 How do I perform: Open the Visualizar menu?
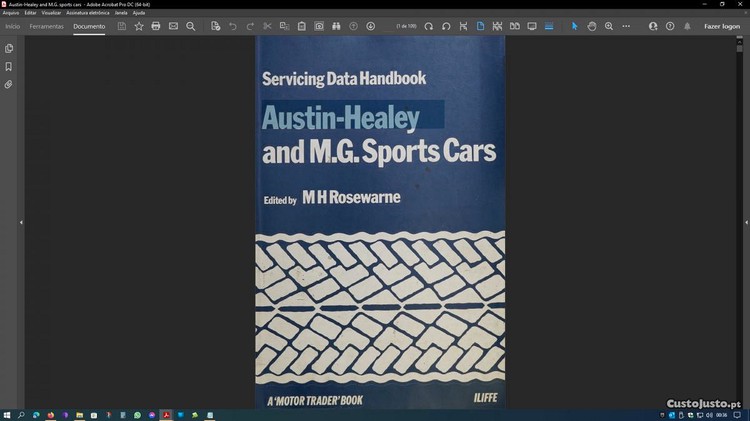point(51,13)
